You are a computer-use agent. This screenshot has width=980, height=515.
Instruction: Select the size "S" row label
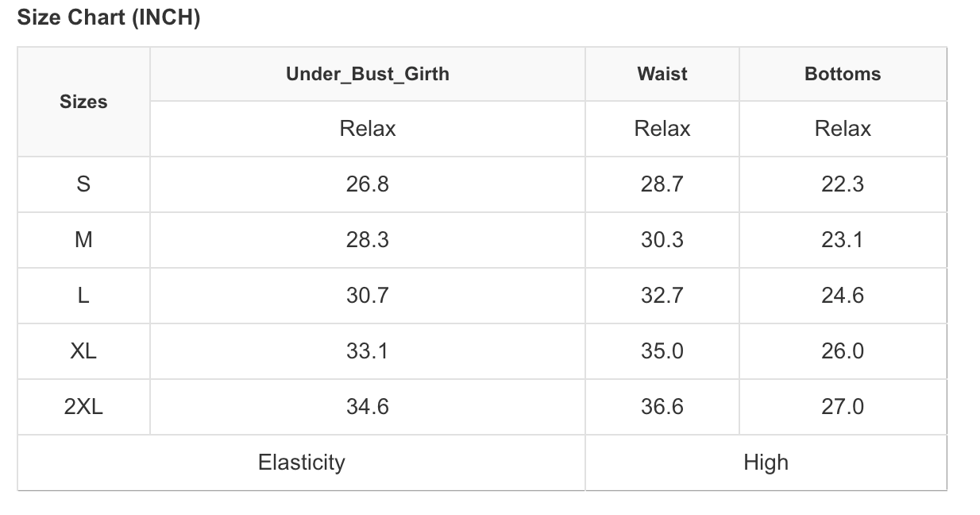pos(83,184)
